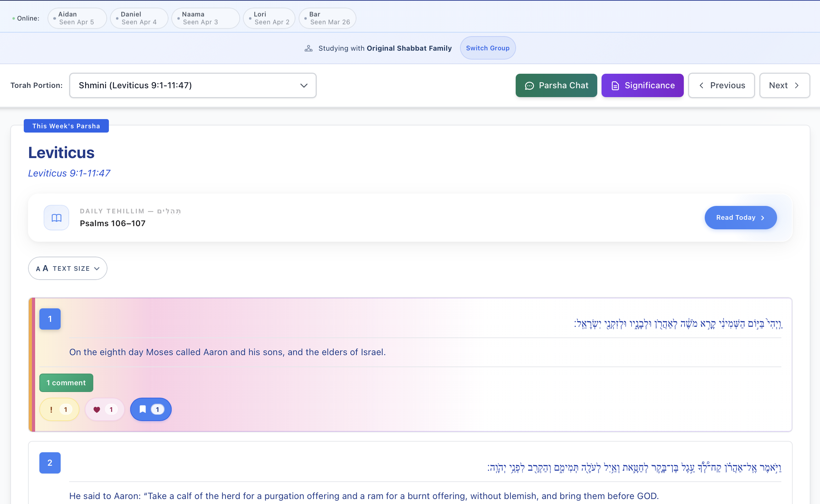The image size is (820, 504).
Task: Click verse number 2 badge
Action: 50,463
